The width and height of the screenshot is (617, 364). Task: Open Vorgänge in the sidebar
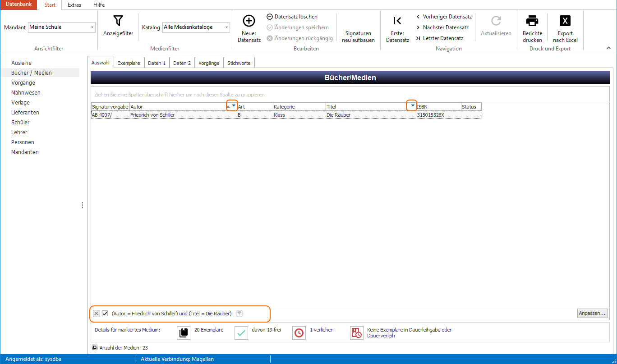23,82
